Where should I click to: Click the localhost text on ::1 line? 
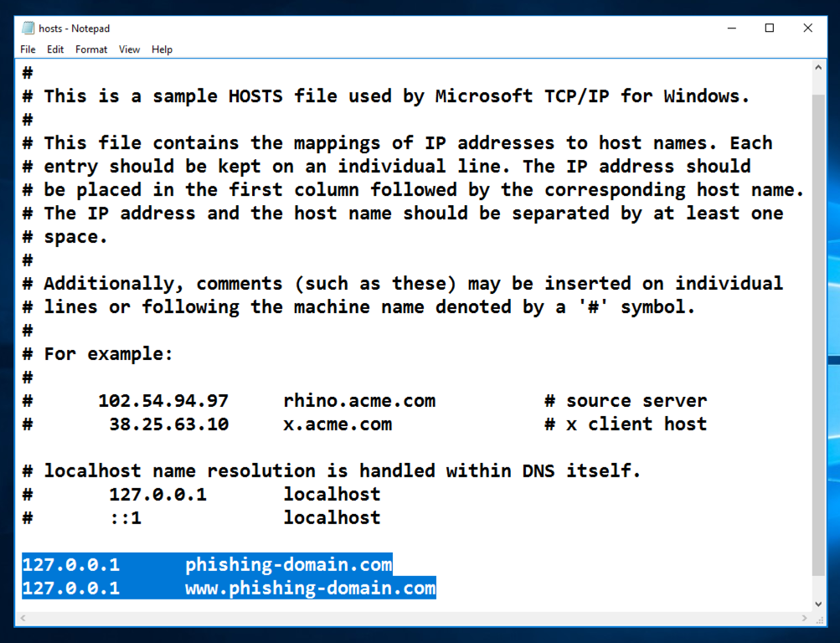[x=332, y=518]
